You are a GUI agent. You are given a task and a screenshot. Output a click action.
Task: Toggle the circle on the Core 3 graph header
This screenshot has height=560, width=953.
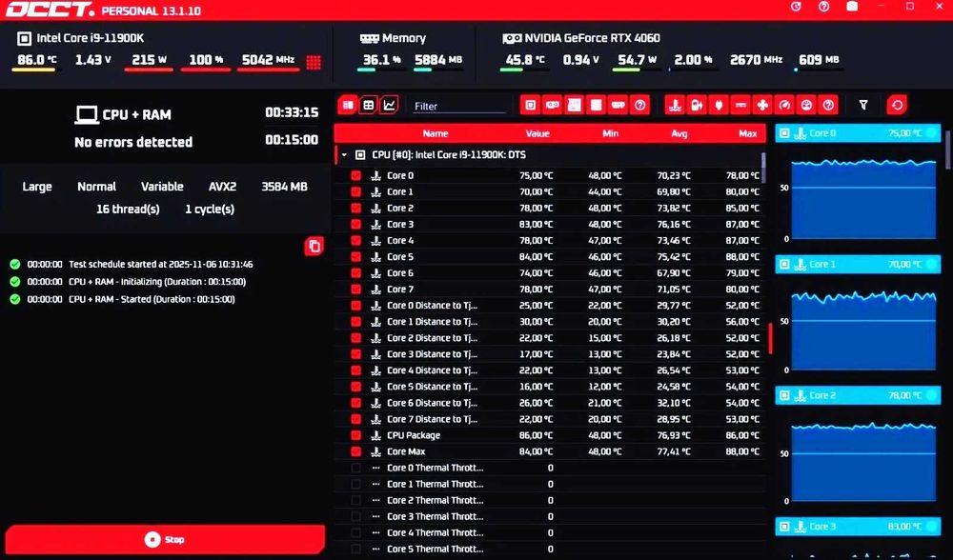point(932,527)
